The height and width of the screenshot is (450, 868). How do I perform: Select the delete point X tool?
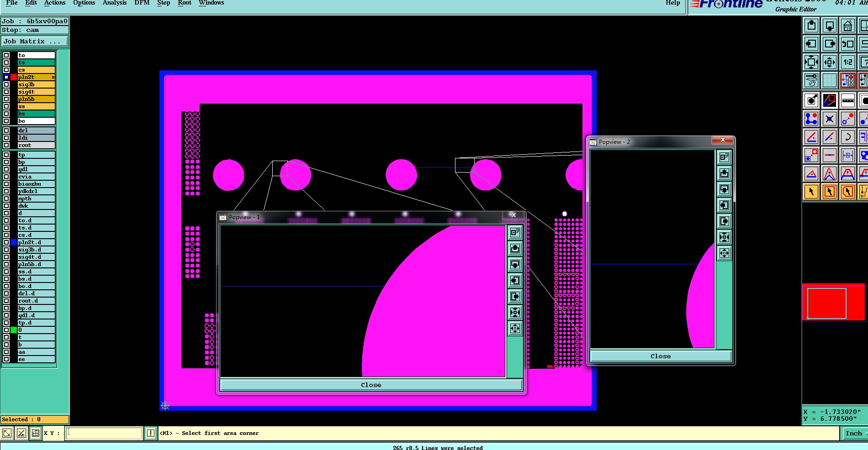[x=830, y=119]
